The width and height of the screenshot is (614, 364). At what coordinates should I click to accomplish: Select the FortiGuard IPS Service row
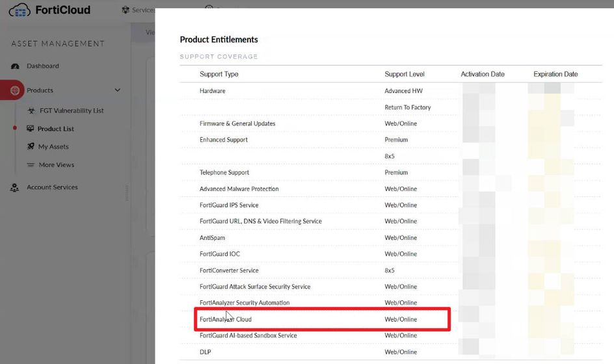[228, 205]
